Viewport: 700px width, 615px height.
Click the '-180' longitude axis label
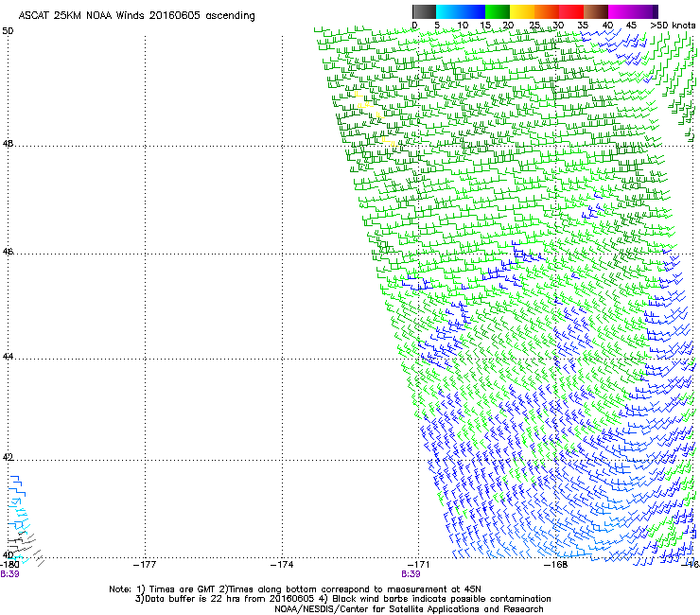(9, 565)
